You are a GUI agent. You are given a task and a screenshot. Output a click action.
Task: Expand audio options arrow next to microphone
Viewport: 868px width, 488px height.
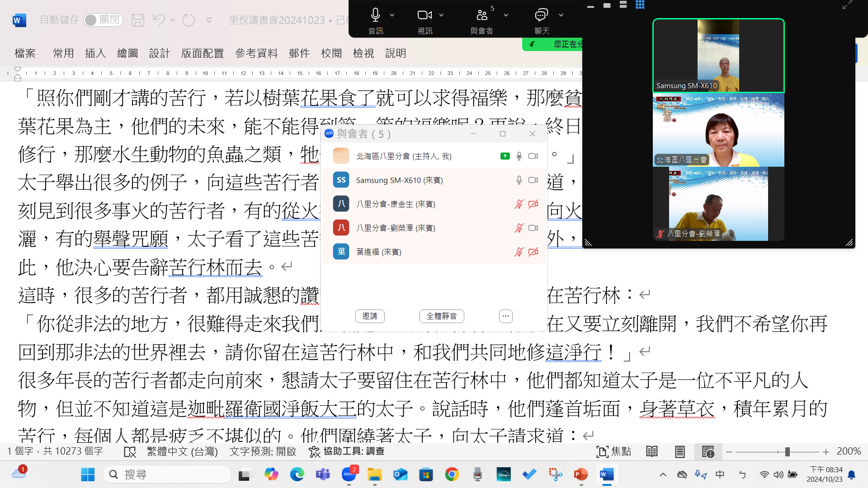coord(392,15)
